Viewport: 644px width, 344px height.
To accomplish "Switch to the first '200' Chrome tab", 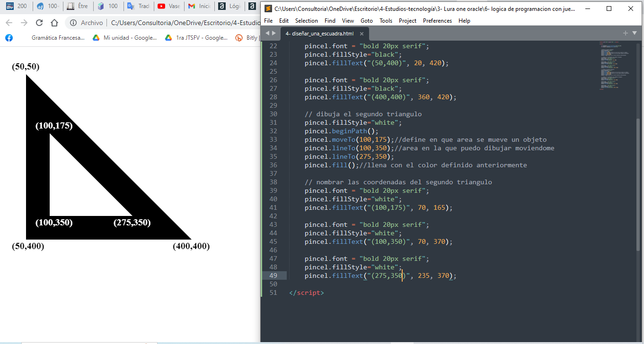I will click(x=17, y=6).
